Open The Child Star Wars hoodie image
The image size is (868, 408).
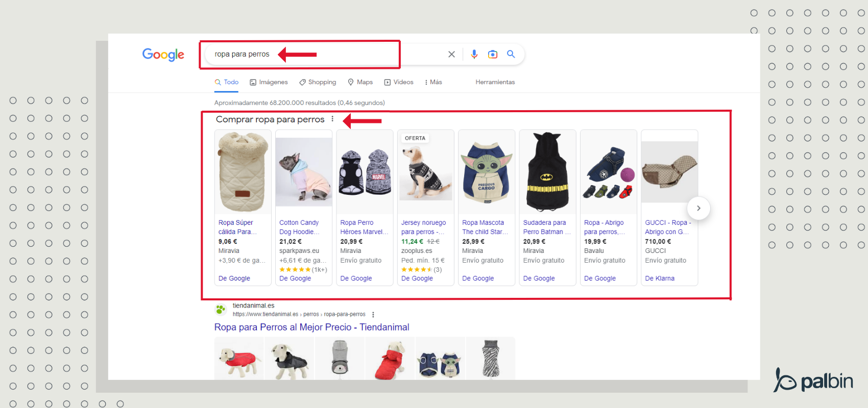[487, 172]
